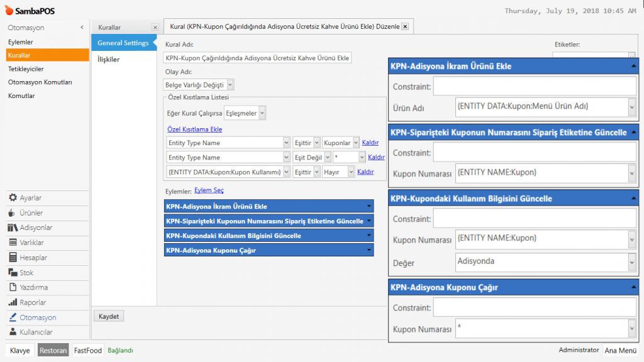
Task: Close the Kurallar tab
Action: tap(155, 28)
